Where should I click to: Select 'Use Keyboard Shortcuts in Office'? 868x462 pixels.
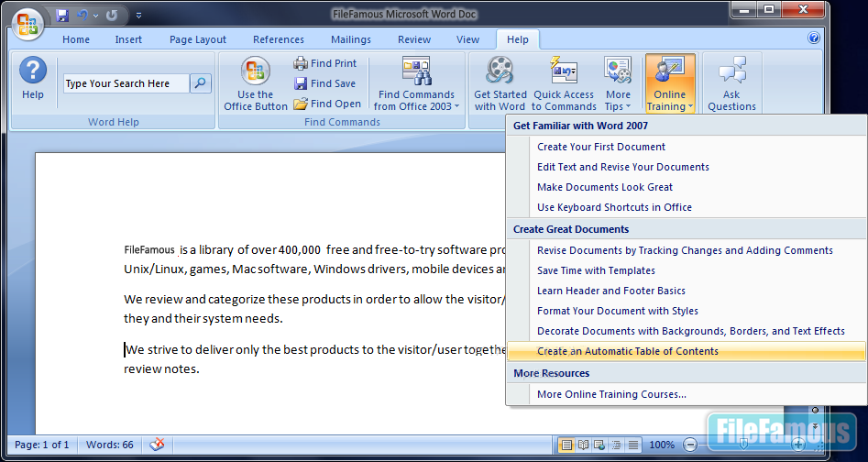tap(687, 207)
